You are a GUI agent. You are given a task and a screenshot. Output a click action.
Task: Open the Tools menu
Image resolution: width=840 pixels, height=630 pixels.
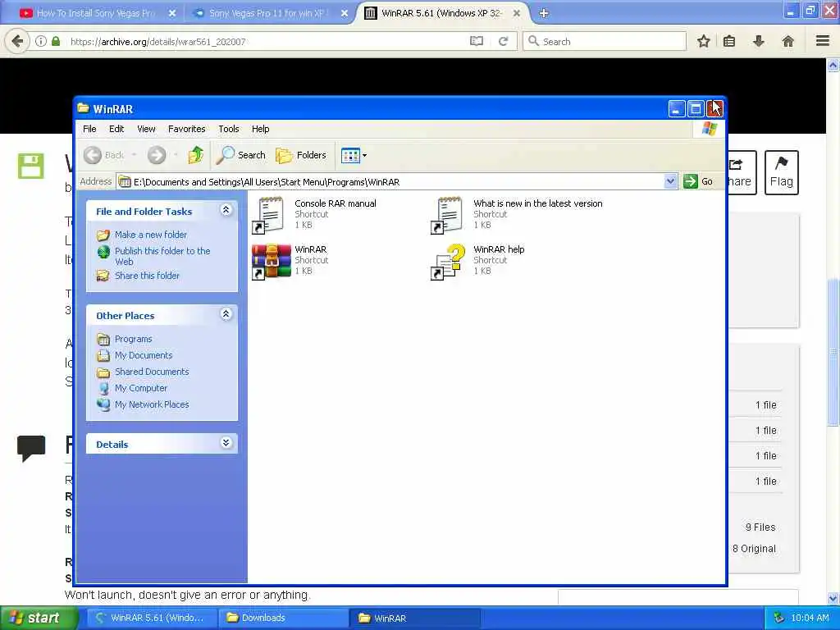[x=229, y=129]
